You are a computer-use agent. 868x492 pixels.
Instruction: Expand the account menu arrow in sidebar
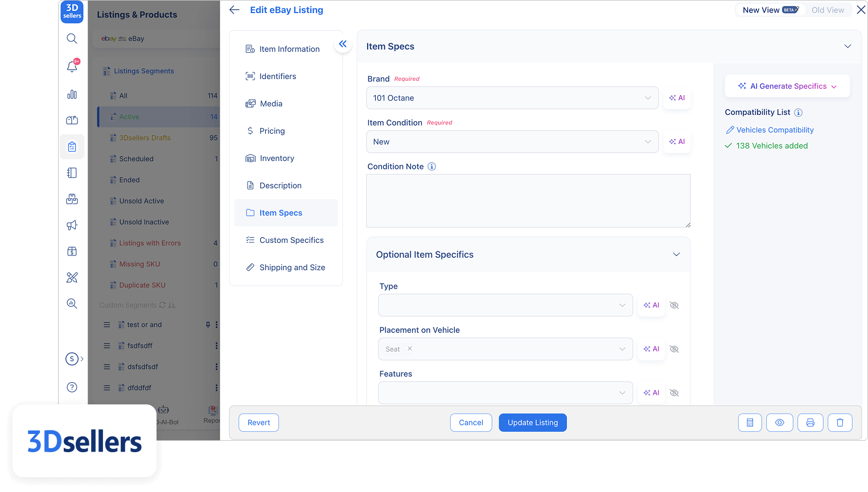pyautogui.click(x=82, y=359)
